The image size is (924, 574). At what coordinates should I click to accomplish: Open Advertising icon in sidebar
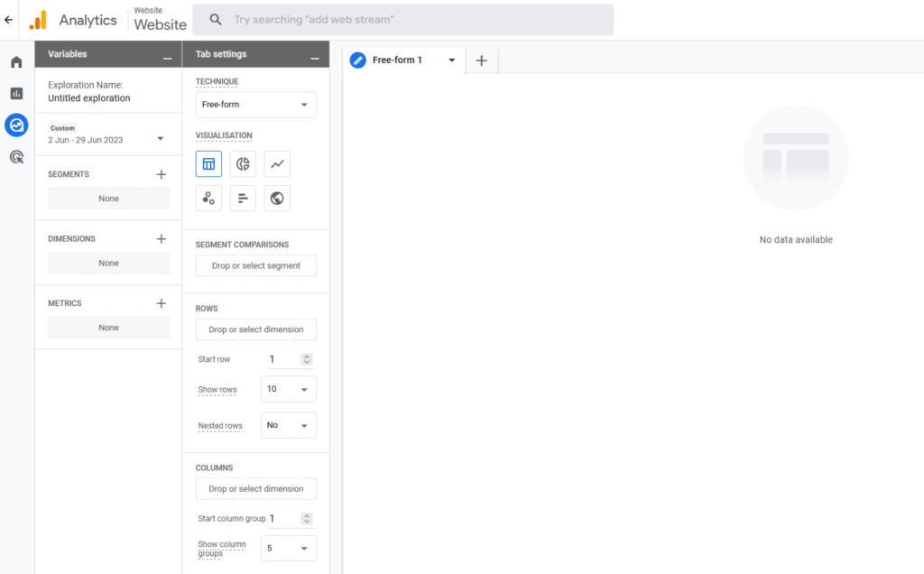click(x=16, y=157)
